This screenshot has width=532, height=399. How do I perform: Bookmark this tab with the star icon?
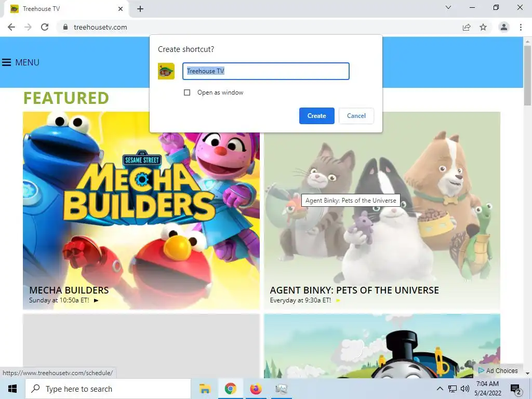tap(483, 27)
